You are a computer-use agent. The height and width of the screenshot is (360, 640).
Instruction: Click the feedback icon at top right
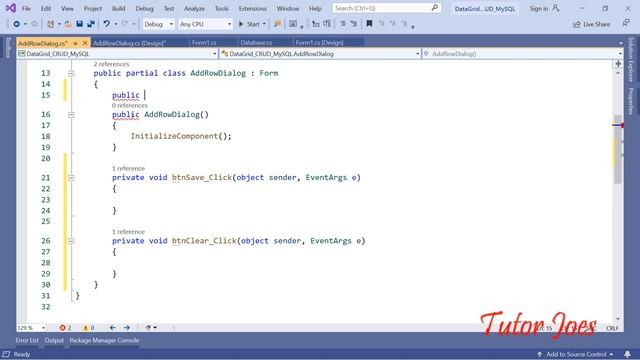(626, 23)
